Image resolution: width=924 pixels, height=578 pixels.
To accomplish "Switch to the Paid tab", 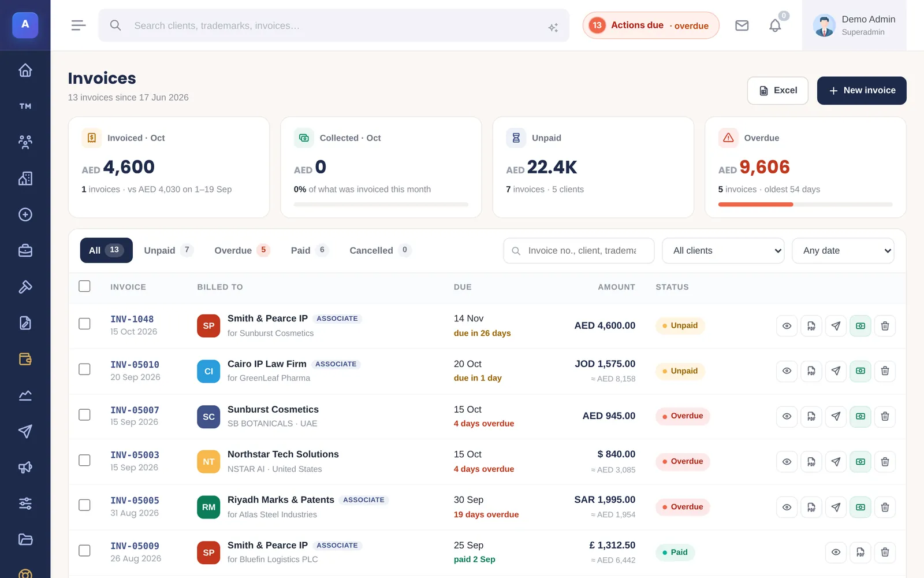I will coord(309,250).
